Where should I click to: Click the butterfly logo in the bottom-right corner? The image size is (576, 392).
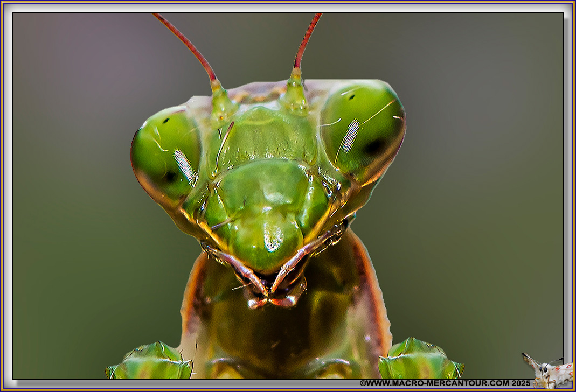tap(550, 370)
